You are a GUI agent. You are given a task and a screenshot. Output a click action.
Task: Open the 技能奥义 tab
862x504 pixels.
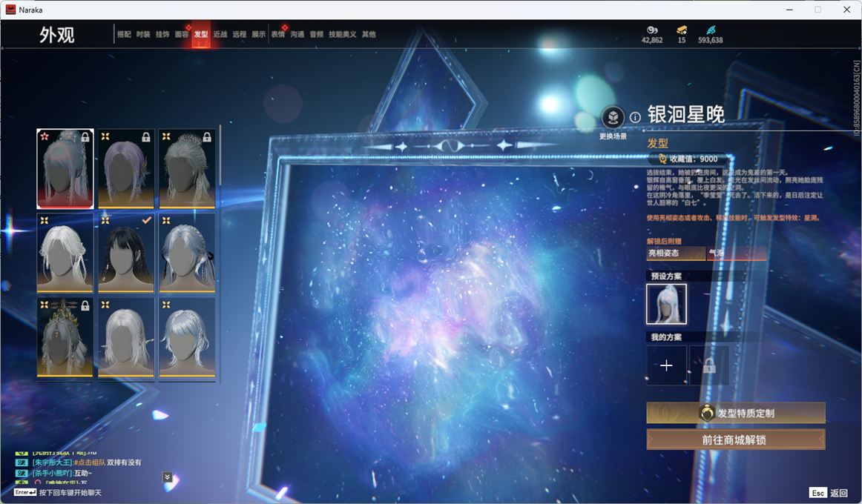click(x=342, y=34)
